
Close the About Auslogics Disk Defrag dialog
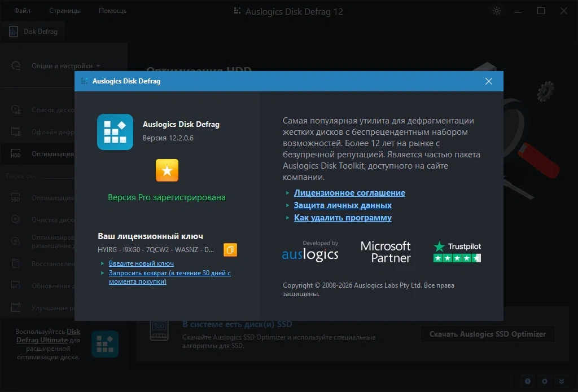[x=488, y=81]
